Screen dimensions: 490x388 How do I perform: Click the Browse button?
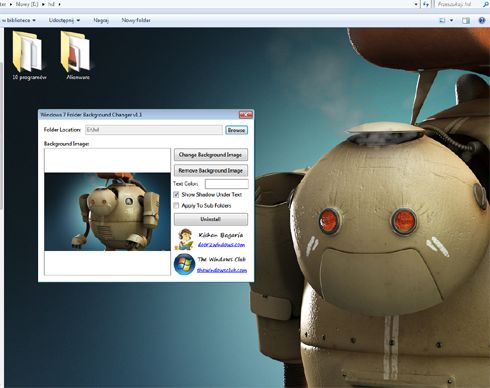[236, 130]
